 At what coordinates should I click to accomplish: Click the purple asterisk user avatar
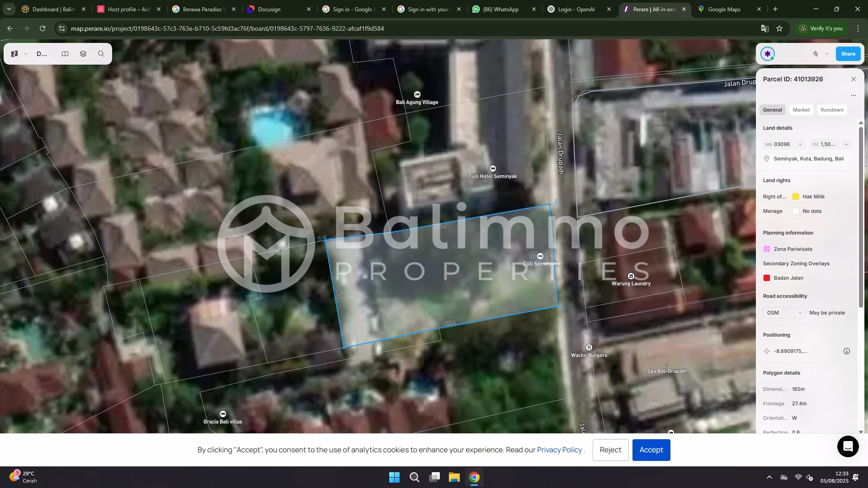coord(767,54)
